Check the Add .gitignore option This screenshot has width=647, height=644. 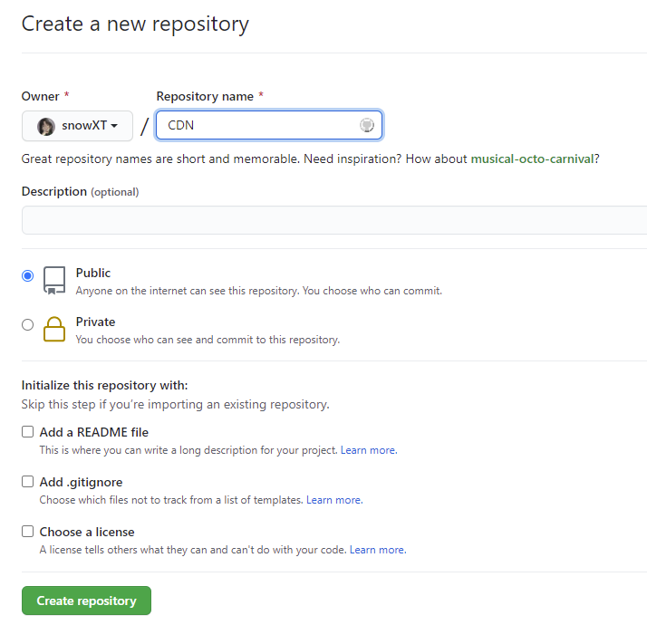pyautogui.click(x=28, y=482)
